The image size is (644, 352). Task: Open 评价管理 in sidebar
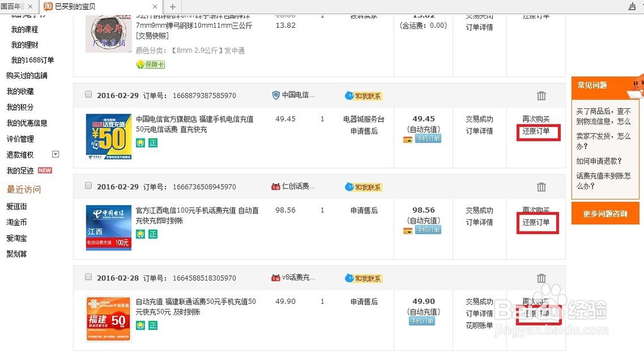click(20, 139)
